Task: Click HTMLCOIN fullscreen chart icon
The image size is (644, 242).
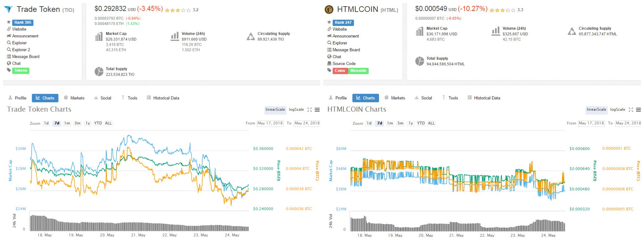Action: (631, 110)
